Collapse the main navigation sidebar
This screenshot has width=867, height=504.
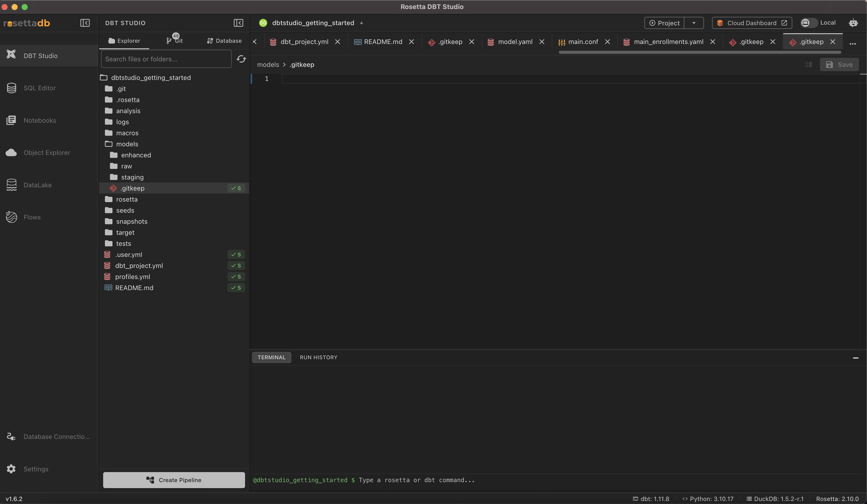click(85, 23)
